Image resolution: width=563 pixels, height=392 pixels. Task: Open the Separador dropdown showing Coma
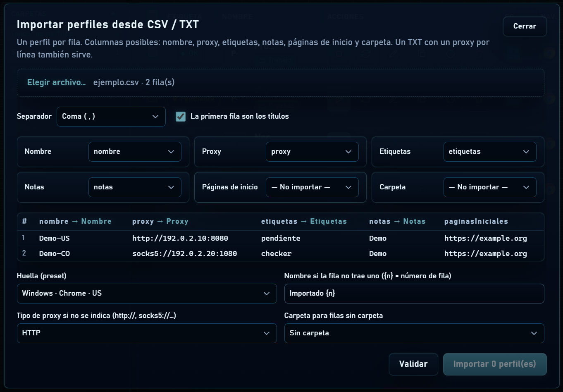click(111, 117)
